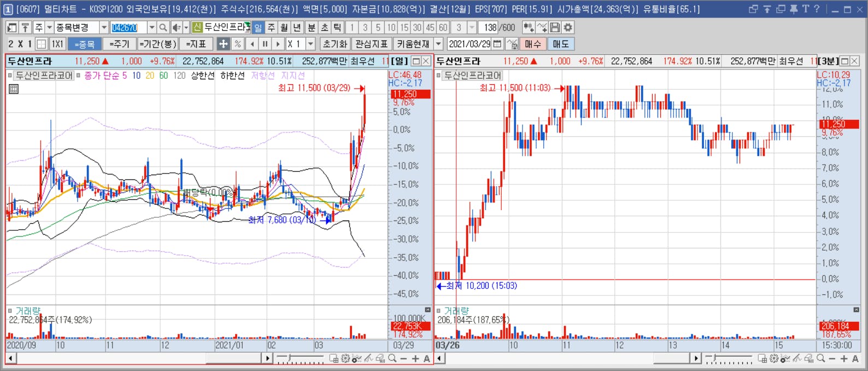Click gear icon under right chart
The width and height of the screenshot is (868, 371).
pos(774,358)
